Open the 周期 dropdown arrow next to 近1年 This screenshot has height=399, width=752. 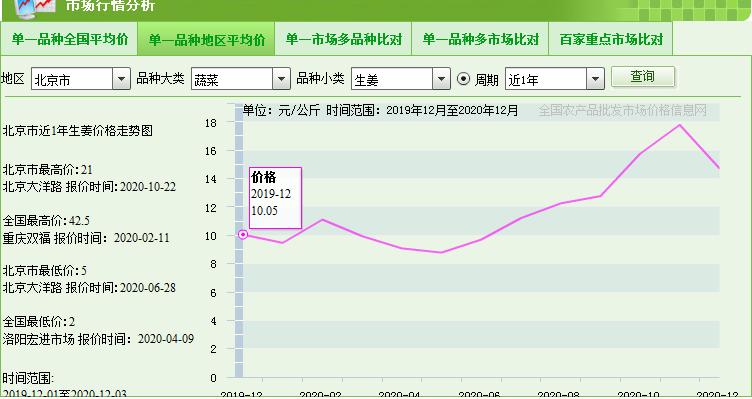tap(595, 79)
